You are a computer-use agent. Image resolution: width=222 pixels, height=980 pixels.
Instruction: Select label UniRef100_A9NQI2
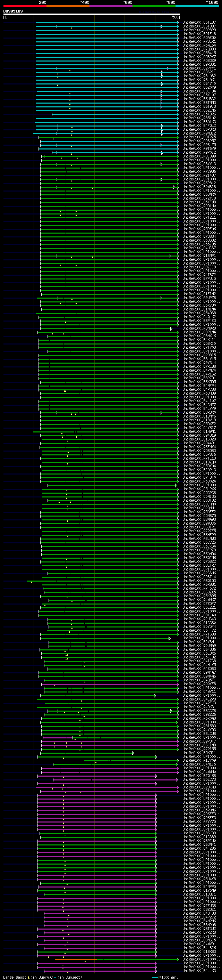[199, 133]
